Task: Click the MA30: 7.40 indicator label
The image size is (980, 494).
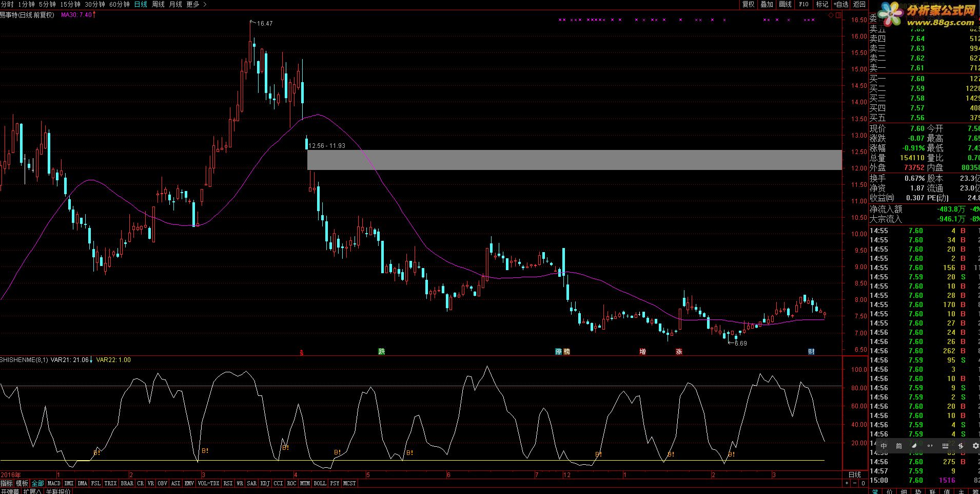Action: (x=76, y=15)
